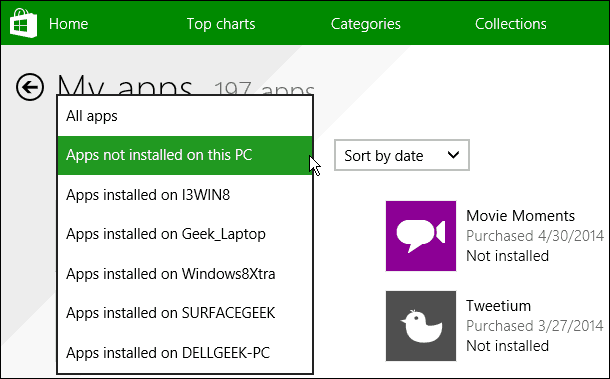610x379 pixels.
Task: Click the Tweetium app name
Action: coord(498,305)
